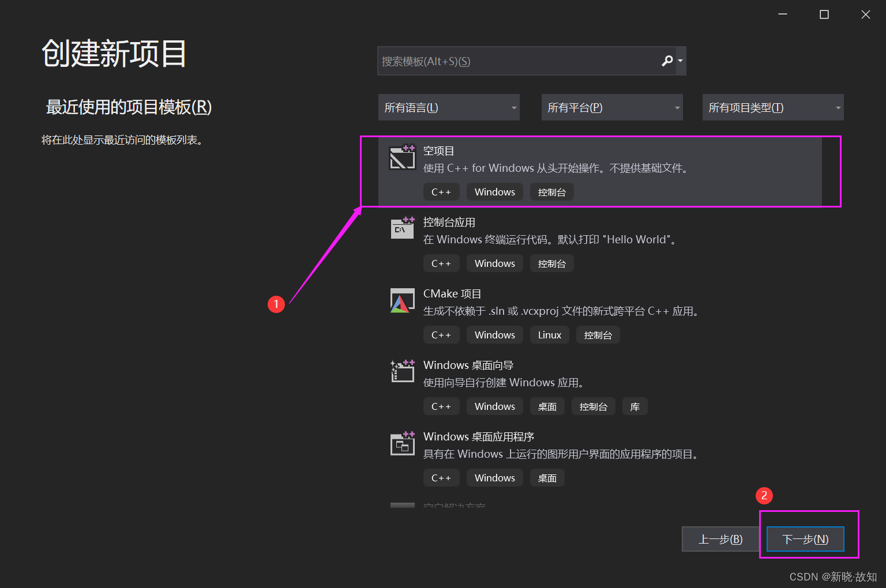
Task: Minimize the dialog window
Action: pos(783,14)
